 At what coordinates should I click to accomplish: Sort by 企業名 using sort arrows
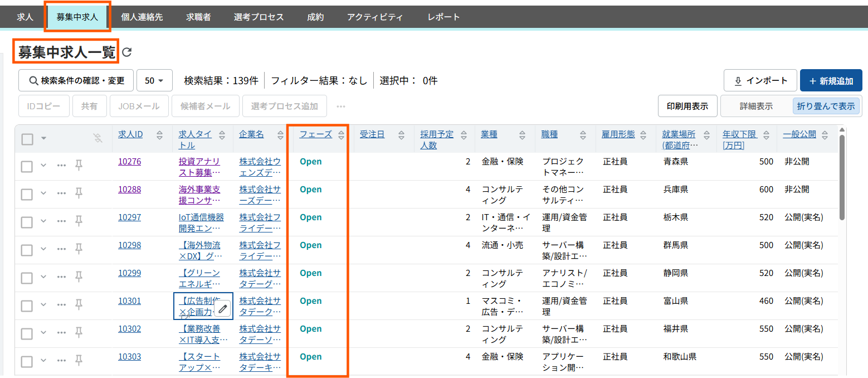pos(282,135)
